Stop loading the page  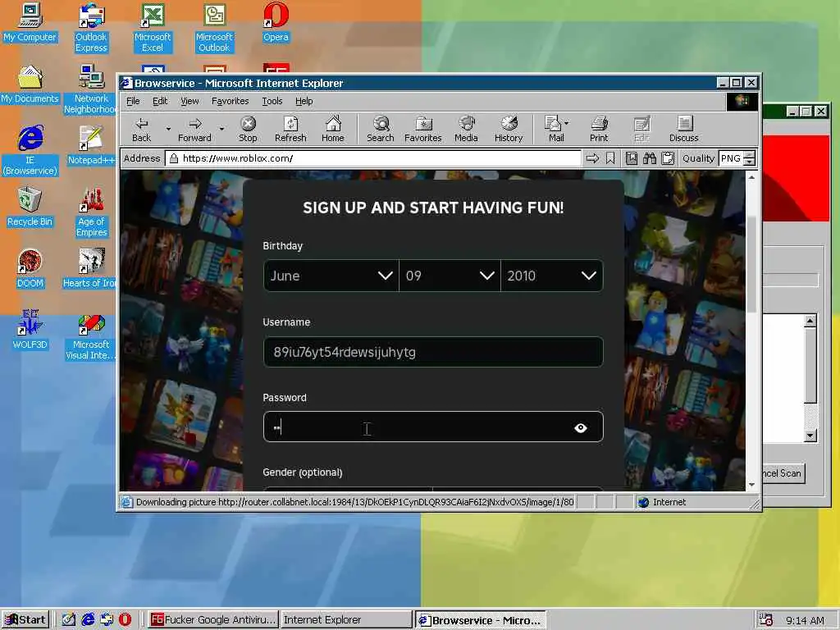[x=248, y=130]
